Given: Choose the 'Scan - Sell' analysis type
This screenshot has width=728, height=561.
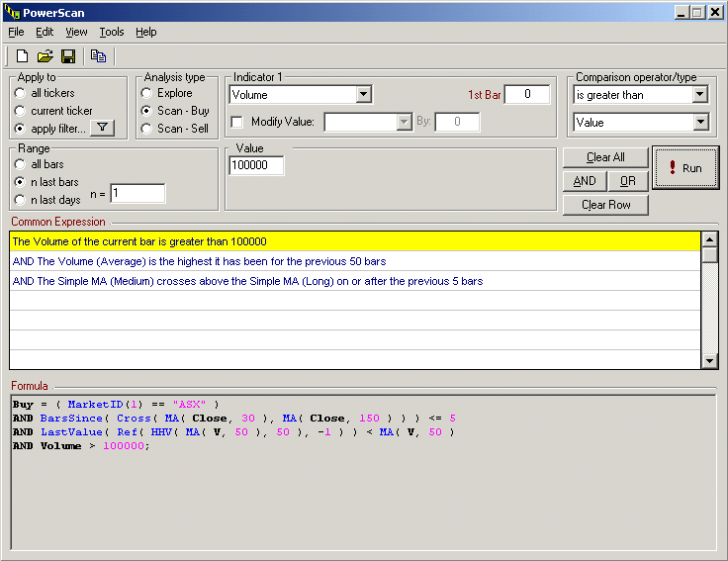Looking at the screenshot, I should coord(146,129).
